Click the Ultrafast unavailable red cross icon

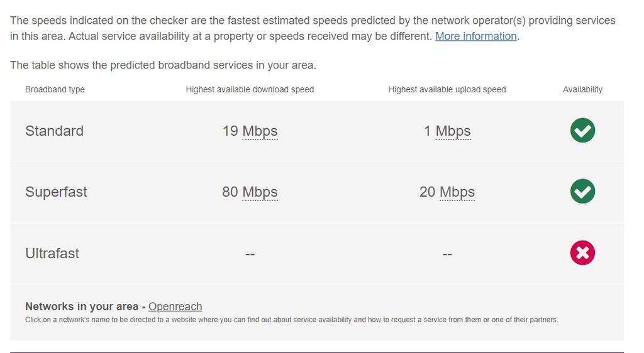point(582,253)
